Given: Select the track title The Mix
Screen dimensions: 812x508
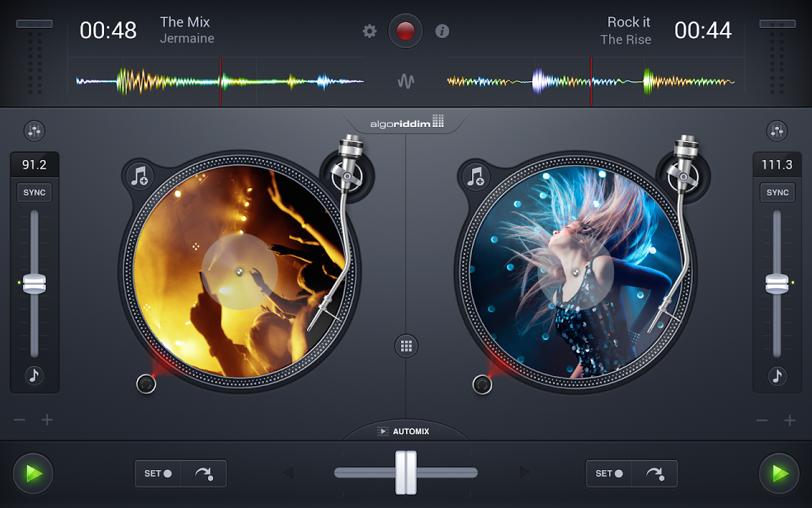Looking at the screenshot, I should pyautogui.click(x=185, y=22).
